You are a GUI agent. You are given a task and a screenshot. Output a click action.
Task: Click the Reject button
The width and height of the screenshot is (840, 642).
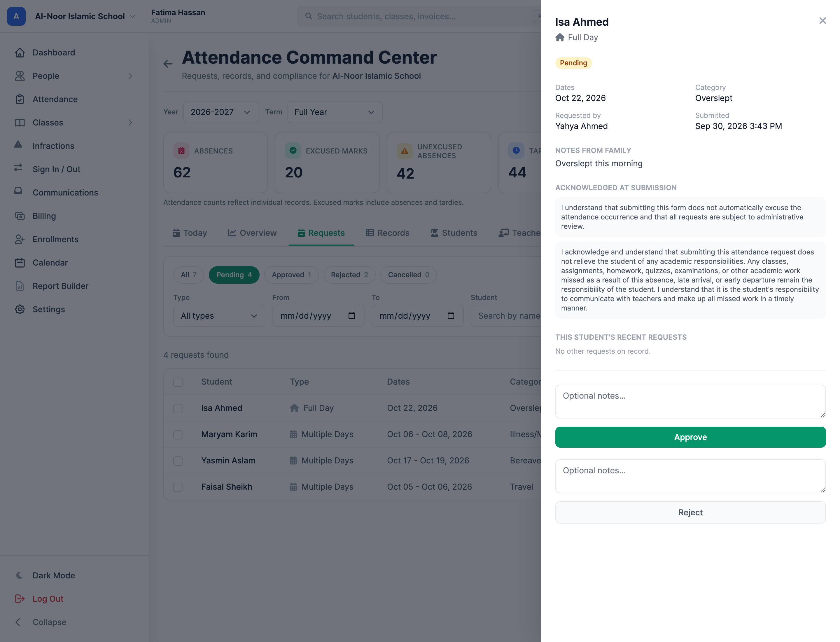click(690, 512)
